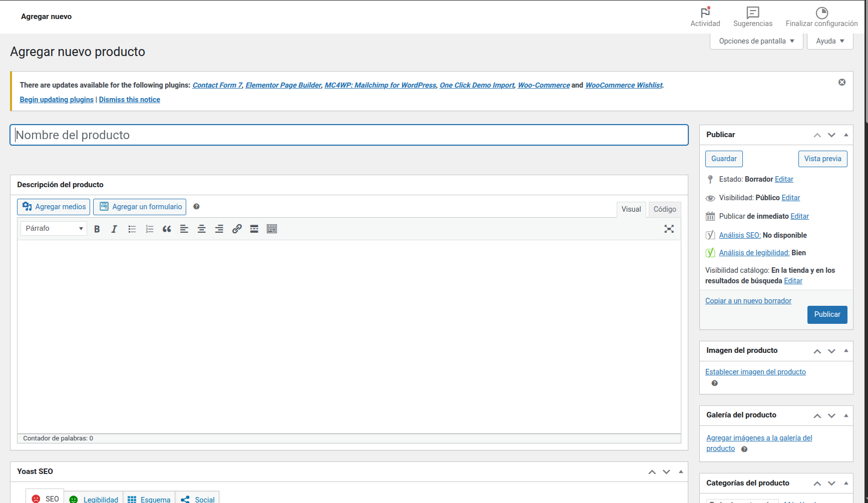The height and width of the screenshot is (503, 868).
Task: Move Yoast SEO panel down
Action: (x=666, y=471)
